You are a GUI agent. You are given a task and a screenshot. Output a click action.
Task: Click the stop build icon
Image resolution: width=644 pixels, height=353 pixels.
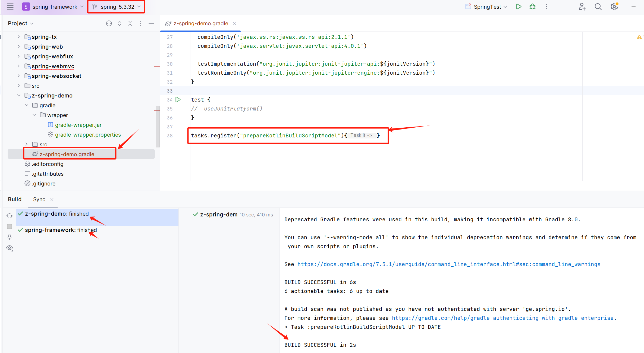coord(10,226)
